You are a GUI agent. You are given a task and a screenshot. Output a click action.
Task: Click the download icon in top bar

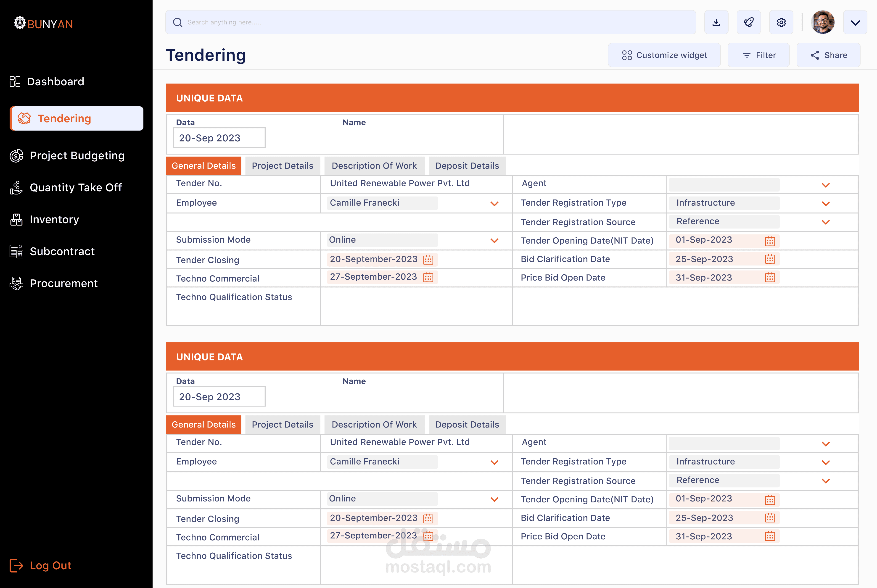[x=716, y=23]
